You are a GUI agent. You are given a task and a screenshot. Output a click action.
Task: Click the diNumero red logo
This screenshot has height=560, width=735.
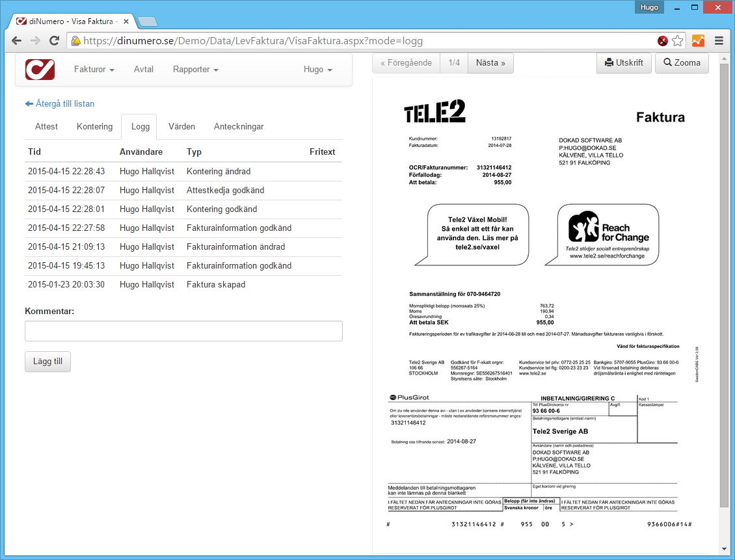tap(40, 70)
